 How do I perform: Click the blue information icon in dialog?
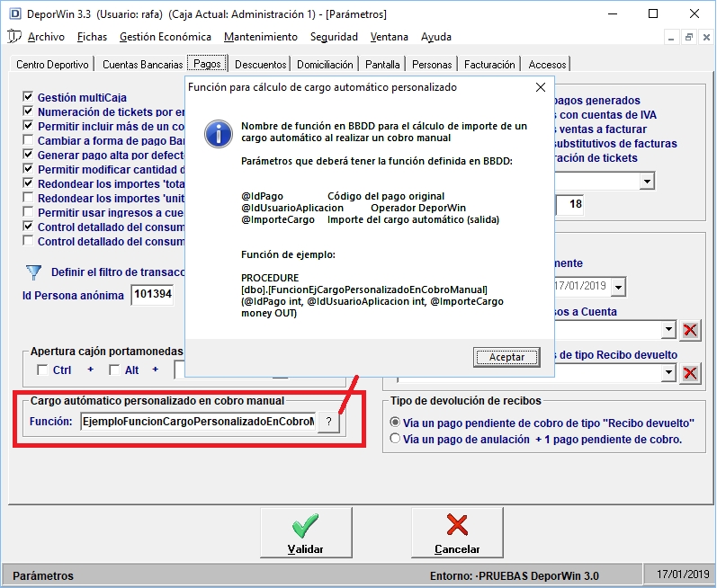[218, 134]
